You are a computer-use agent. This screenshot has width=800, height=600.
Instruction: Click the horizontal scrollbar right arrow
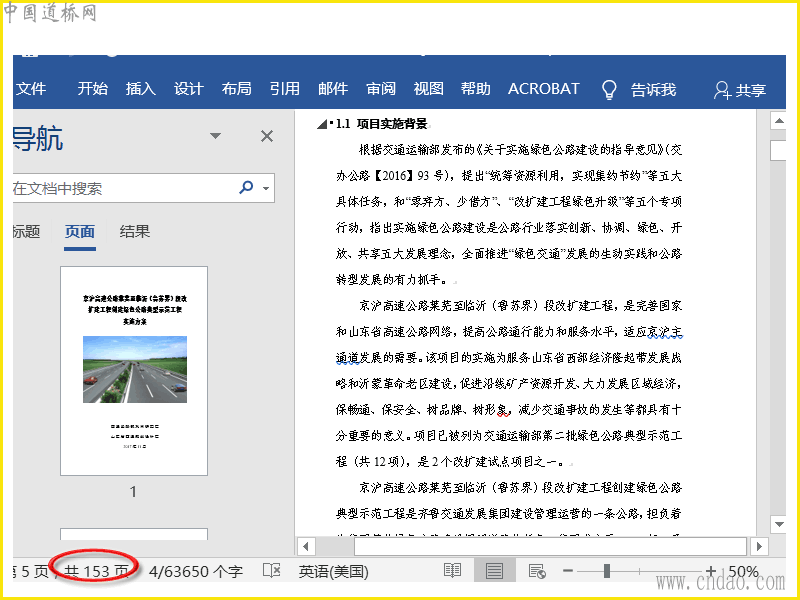point(759,546)
